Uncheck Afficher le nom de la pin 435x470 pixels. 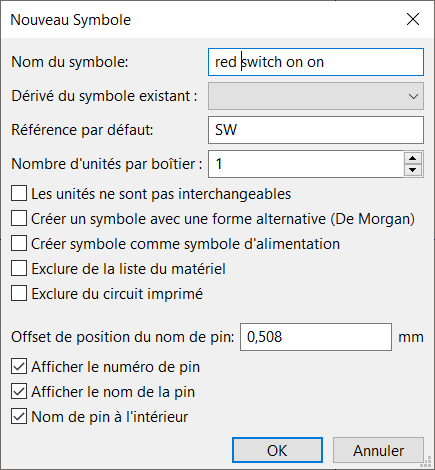19,392
